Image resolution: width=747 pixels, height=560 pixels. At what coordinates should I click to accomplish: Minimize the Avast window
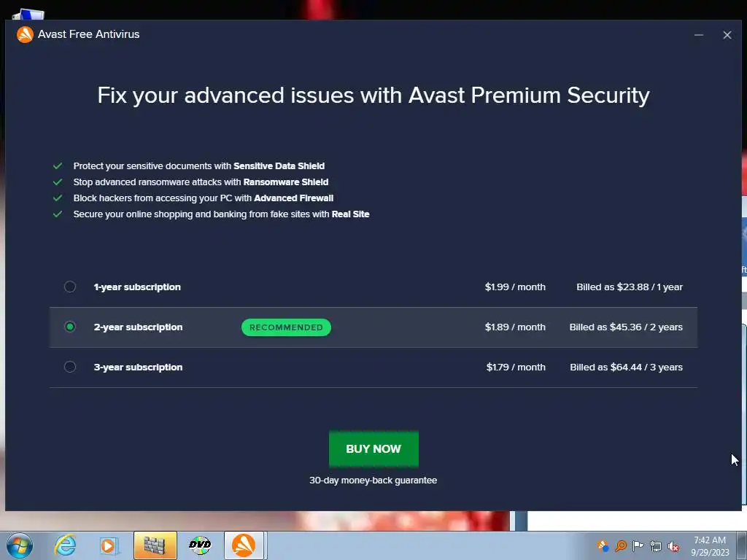click(699, 35)
